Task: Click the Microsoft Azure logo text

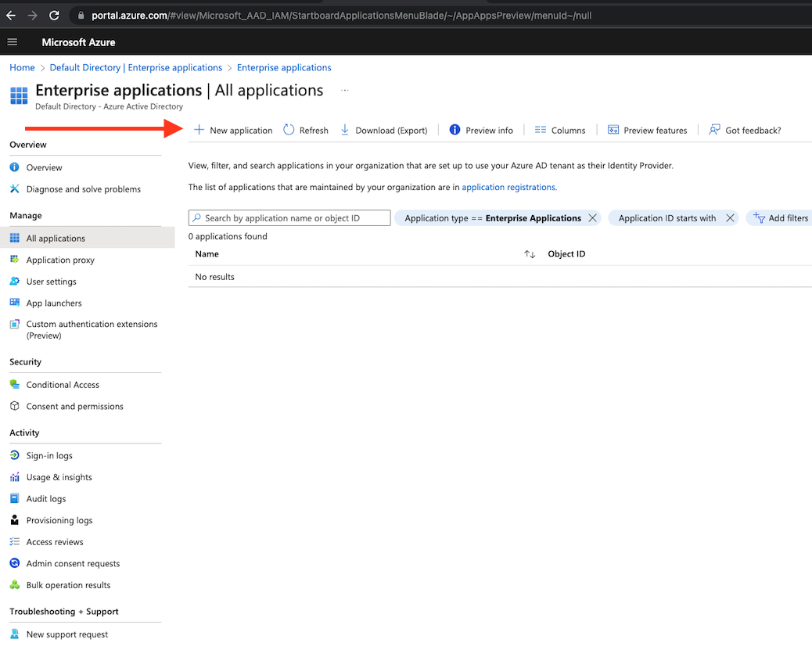Action: point(78,42)
